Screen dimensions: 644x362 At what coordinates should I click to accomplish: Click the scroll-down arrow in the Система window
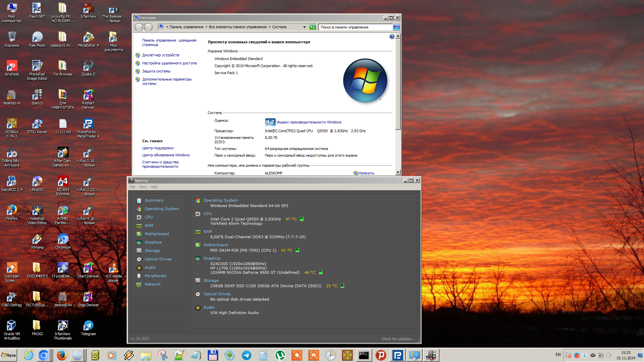[x=398, y=172]
